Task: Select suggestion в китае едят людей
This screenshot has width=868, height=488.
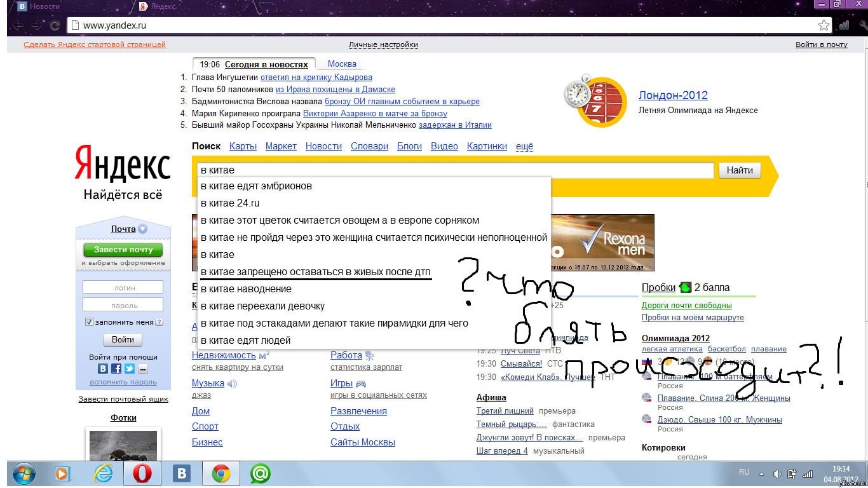Action: pos(245,341)
